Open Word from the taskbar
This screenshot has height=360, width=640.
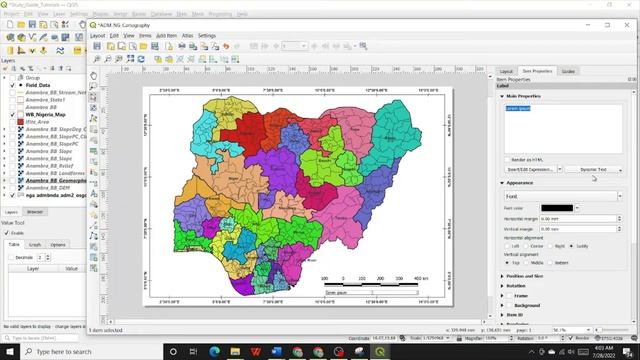pyautogui.click(x=277, y=351)
